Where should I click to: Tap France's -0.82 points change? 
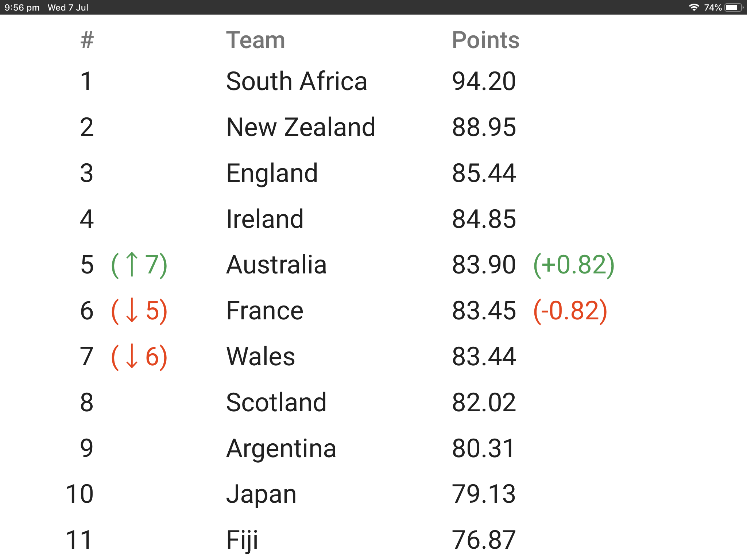(570, 311)
